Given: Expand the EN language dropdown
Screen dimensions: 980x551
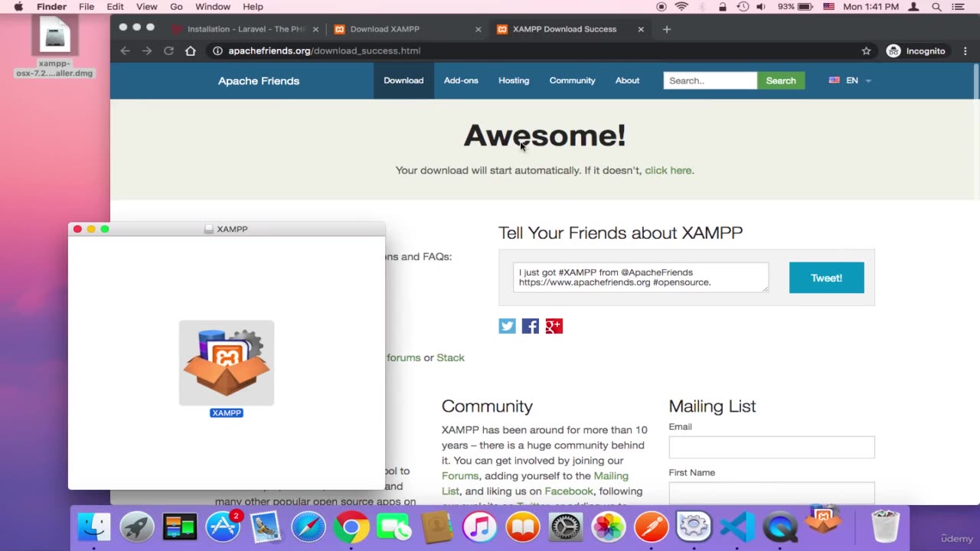Looking at the screenshot, I should [x=851, y=80].
